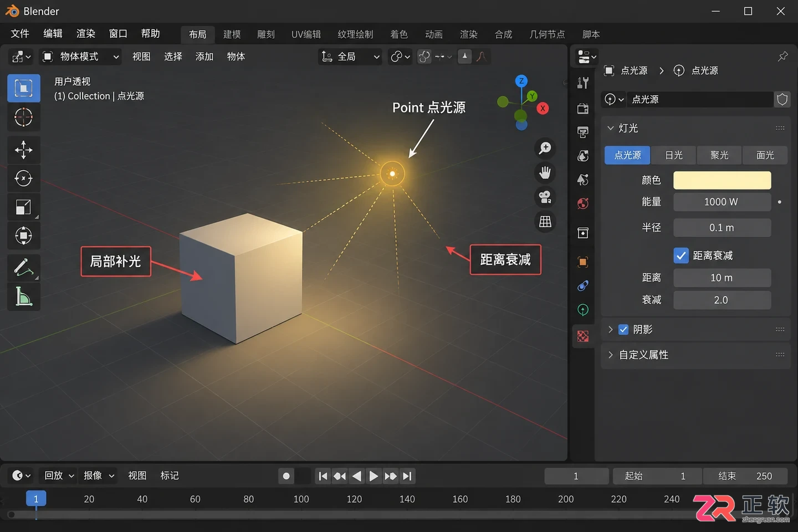Select the 3D Cursor tool

point(23,117)
